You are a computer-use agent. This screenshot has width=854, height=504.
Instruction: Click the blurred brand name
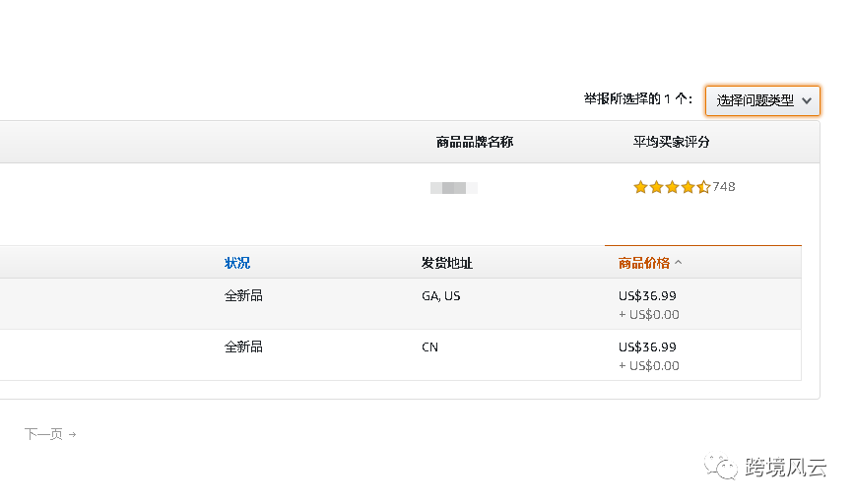454,187
